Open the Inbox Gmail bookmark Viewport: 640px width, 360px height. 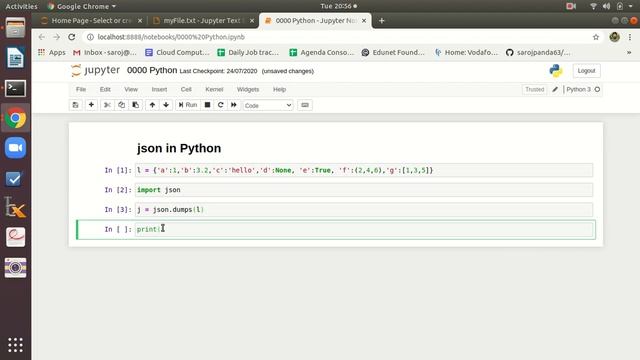(x=104, y=52)
